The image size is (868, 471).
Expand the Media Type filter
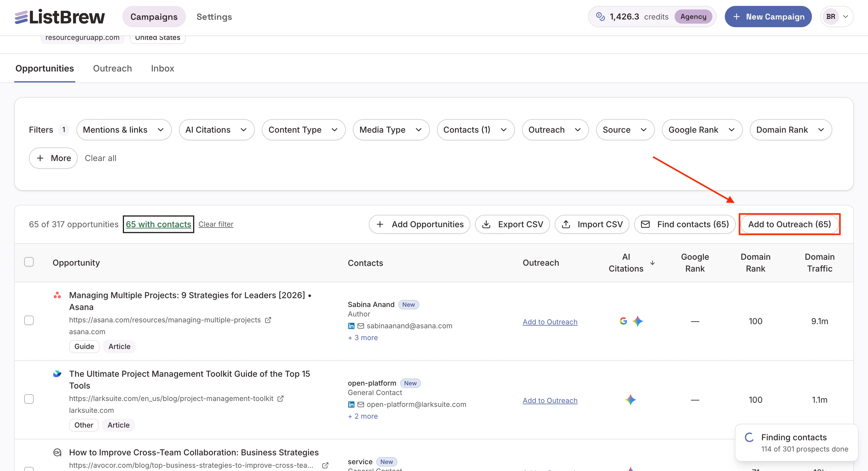pyautogui.click(x=391, y=130)
